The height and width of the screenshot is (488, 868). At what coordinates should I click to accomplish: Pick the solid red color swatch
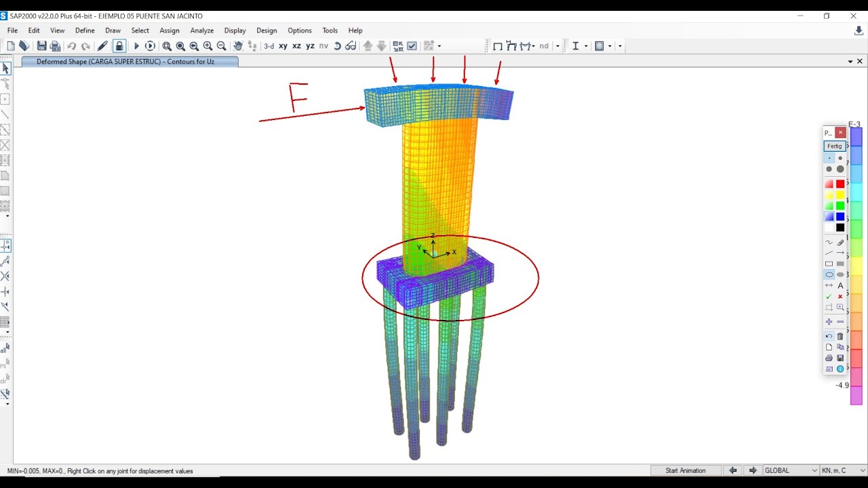click(840, 184)
